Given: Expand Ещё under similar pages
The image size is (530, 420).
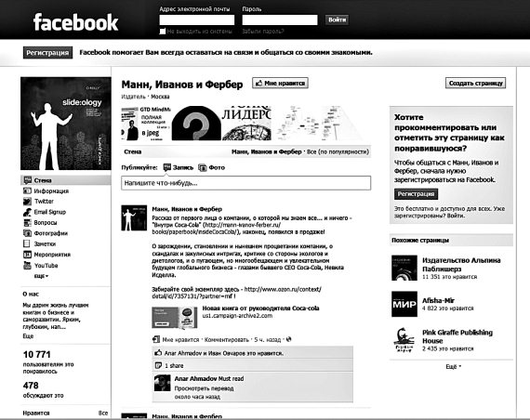Looking at the screenshot, I should click(453, 367).
